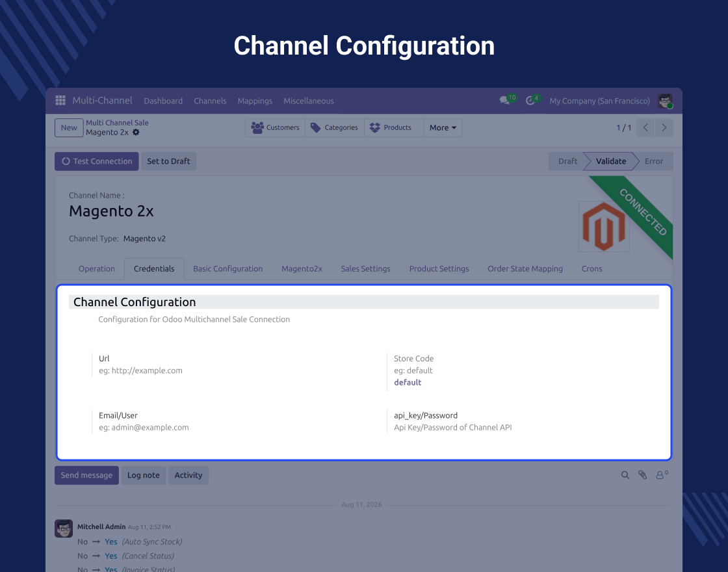
Task: Switch to the Credentials tab
Action: coord(154,269)
